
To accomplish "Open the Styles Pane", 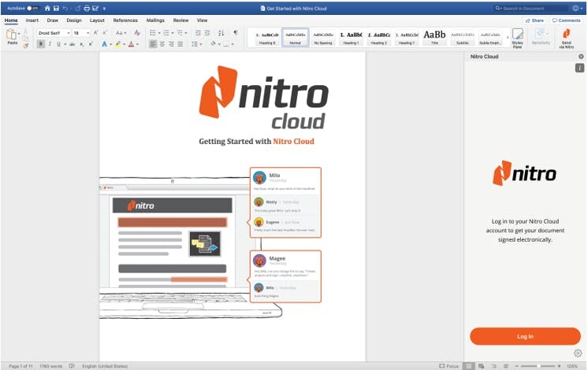I will coord(518,39).
